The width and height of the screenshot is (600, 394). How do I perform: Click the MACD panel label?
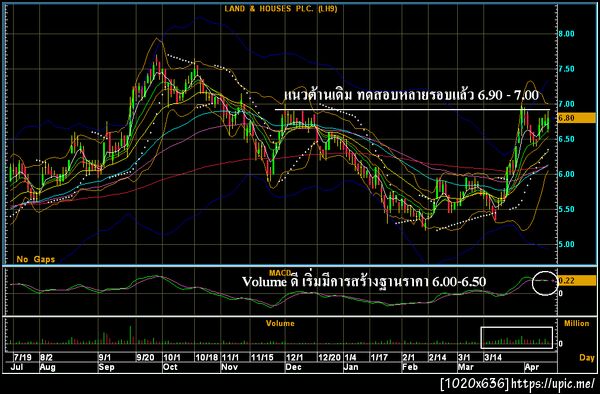pos(280,273)
